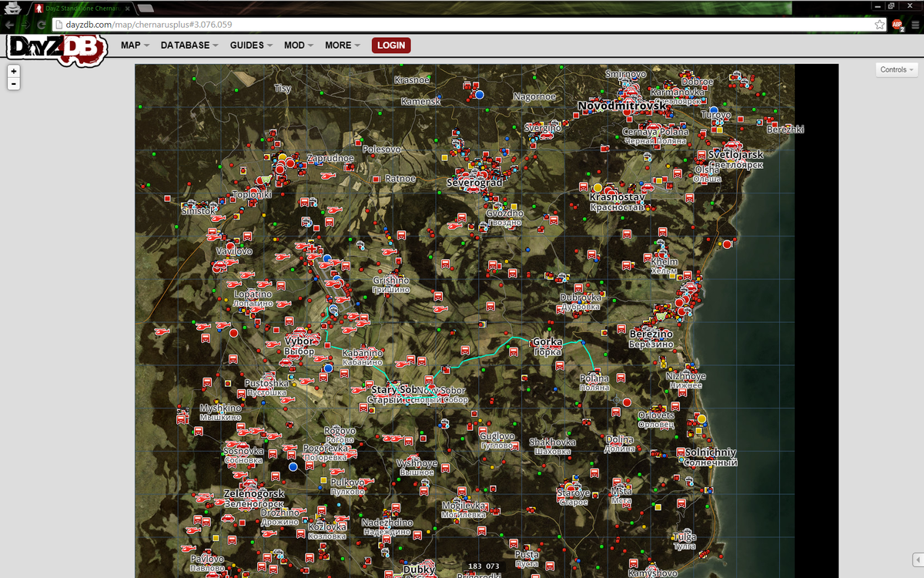The height and width of the screenshot is (578, 924).
Task: Click the Ratnoe label
Action: click(400, 179)
